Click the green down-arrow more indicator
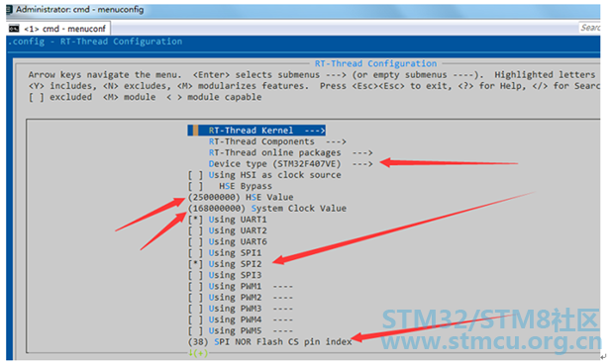Screen dimensions: 611x364 point(198,353)
